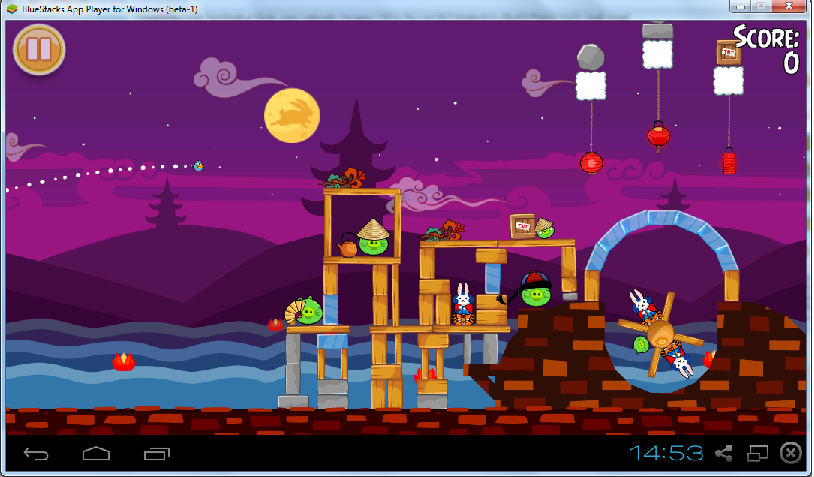This screenshot has width=814, height=477.
Task: Click the orange teapot in the tower
Action: tap(348, 246)
